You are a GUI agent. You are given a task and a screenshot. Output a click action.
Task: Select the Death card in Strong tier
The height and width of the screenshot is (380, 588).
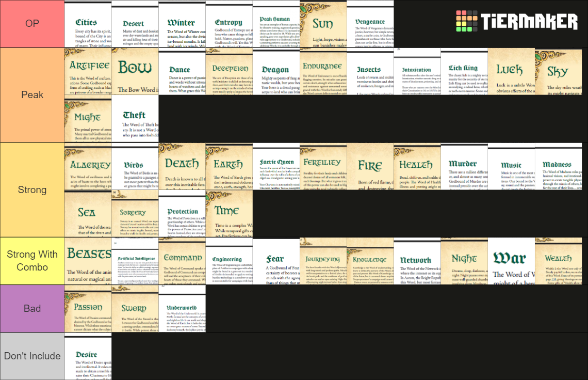[182, 166]
